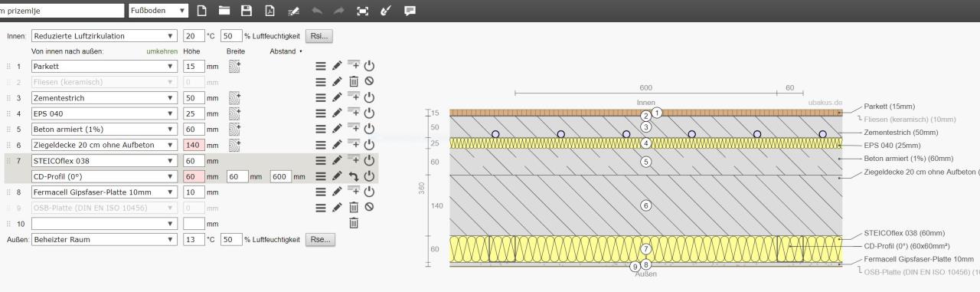Image resolution: width=980 pixels, height=292 pixels.
Task: Open the Reduzierte Luftzirkulation dropdown
Action: tap(103, 35)
